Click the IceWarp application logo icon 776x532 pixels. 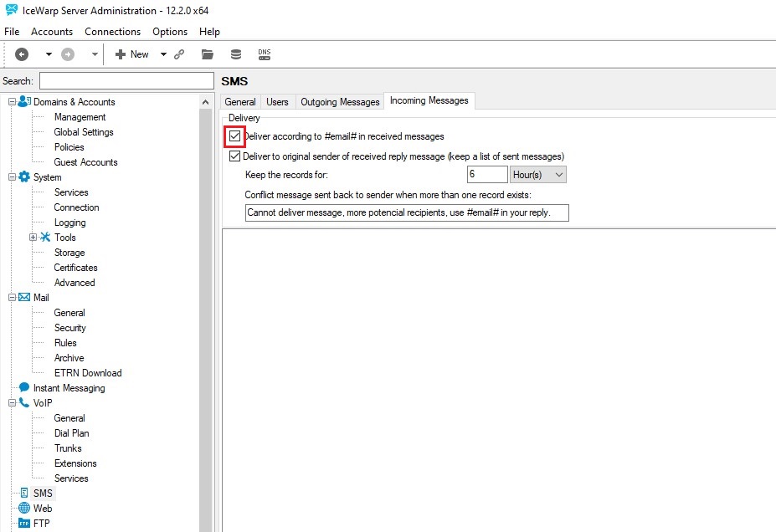(11, 10)
